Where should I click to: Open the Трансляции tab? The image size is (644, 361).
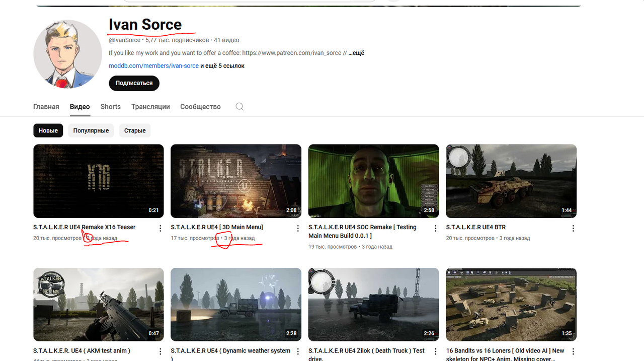pyautogui.click(x=150, y=107)
